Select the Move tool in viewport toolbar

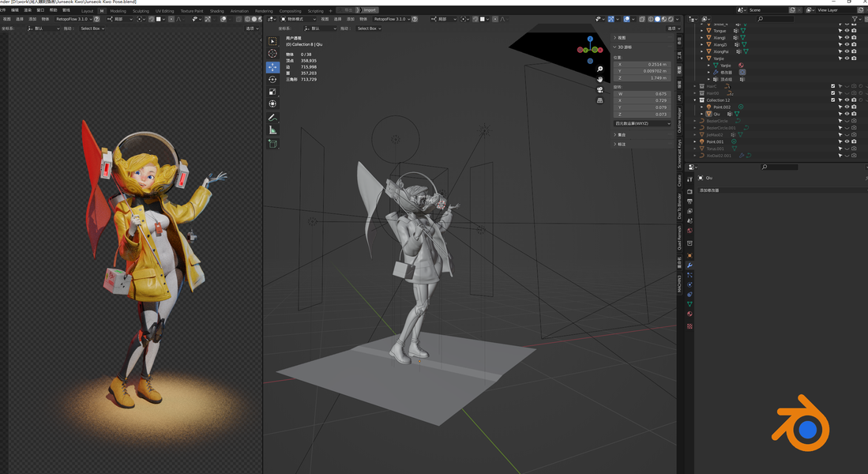tap(272, 67)
